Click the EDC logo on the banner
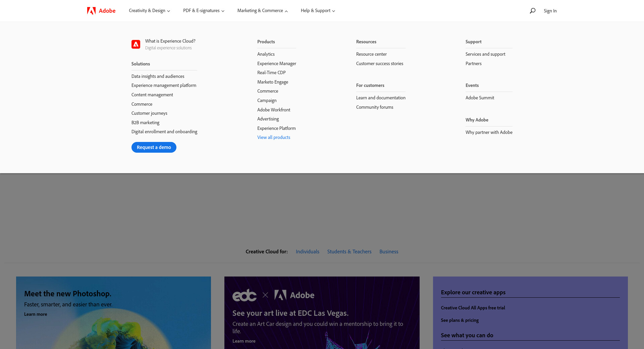This screenshot has height=349, width=644. (245, 295)
